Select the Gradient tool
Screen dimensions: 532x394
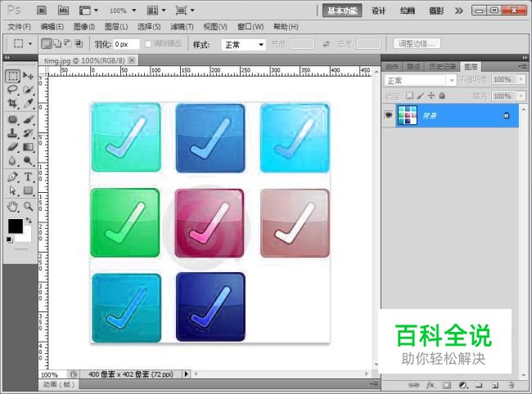[x=29, y=146]
